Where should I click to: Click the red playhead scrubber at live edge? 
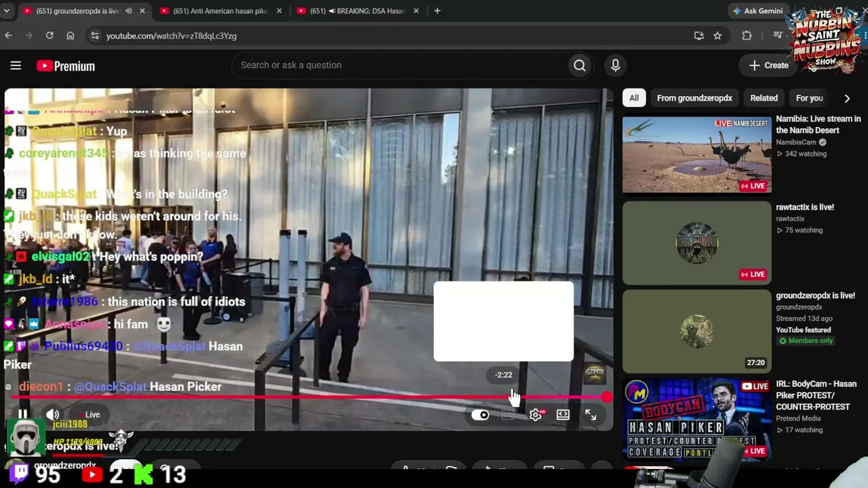[607, 398]
